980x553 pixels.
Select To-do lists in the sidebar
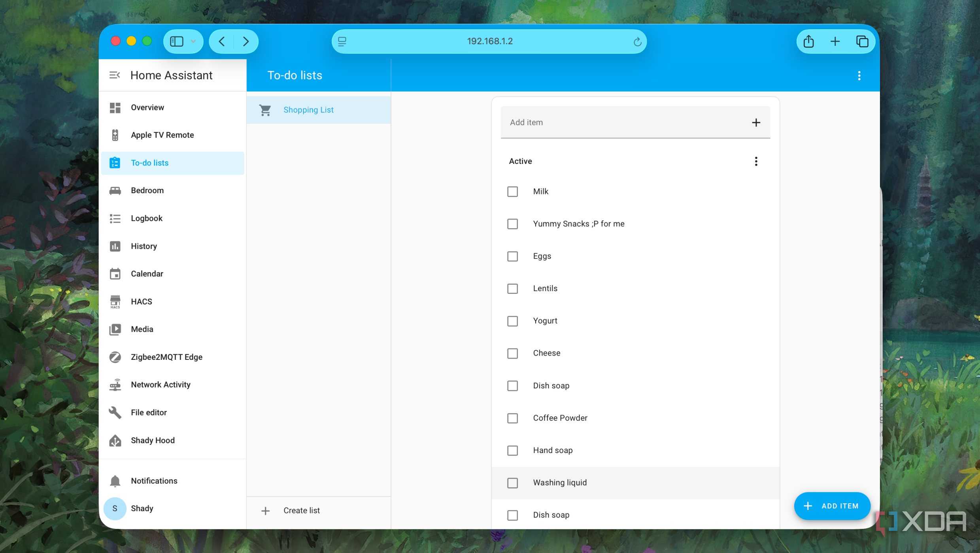pos(172,163)
